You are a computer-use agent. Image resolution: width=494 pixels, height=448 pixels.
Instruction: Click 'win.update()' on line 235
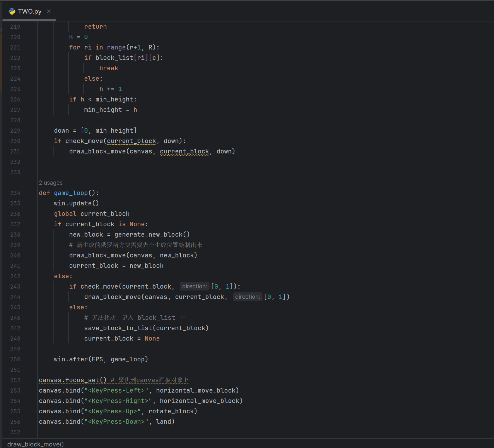(x=76, y=204)
